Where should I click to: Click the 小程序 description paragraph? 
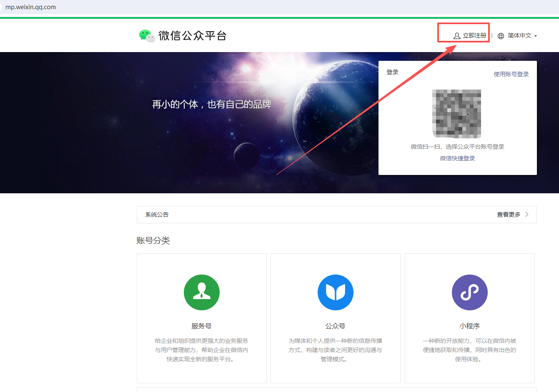(x=470, y=350)
